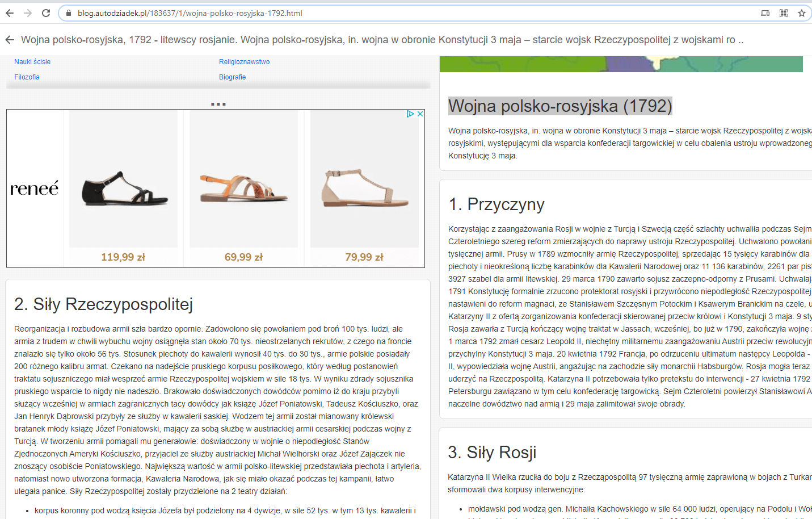Close the reneé shoe advertisement
This screenshot has width=812, height=519.
tap(420, 114)
